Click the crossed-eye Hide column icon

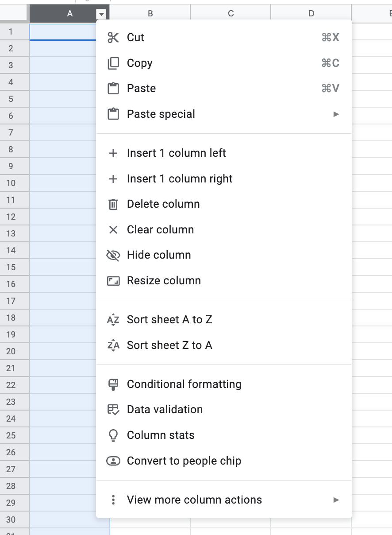point(113,255)
